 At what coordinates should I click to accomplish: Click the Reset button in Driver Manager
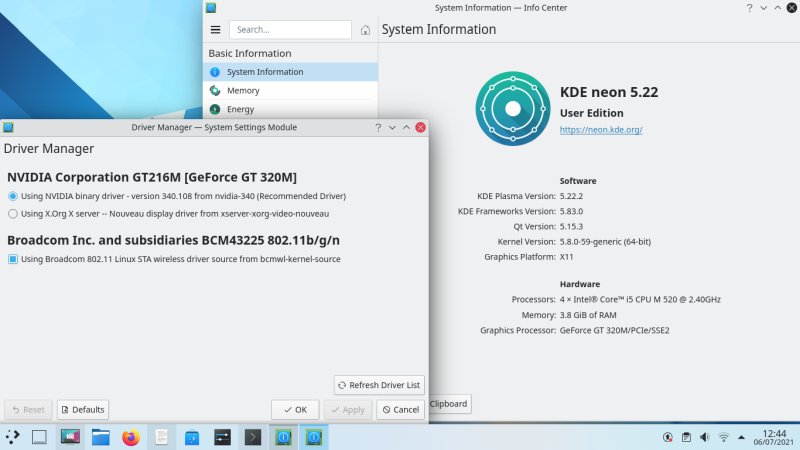tap(28, 410)
